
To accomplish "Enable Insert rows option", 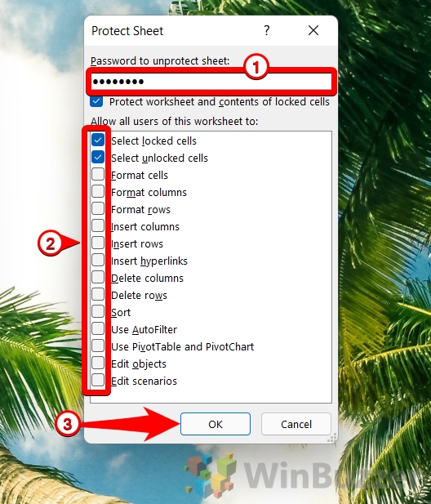I will (98, 243).
